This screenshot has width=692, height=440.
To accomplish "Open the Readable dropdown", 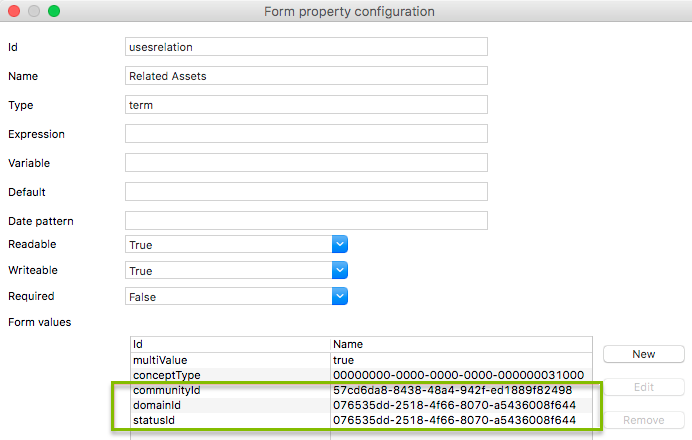I will (x=236, y=244).
